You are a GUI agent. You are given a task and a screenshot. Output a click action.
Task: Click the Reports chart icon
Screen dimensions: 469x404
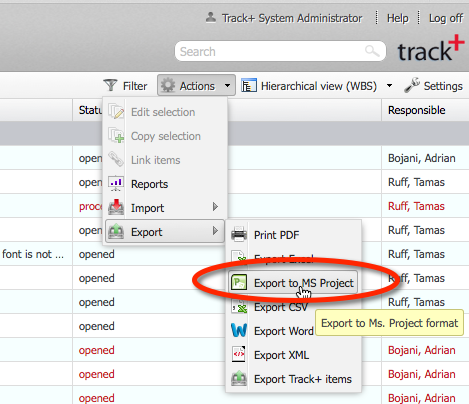point(116,184)
